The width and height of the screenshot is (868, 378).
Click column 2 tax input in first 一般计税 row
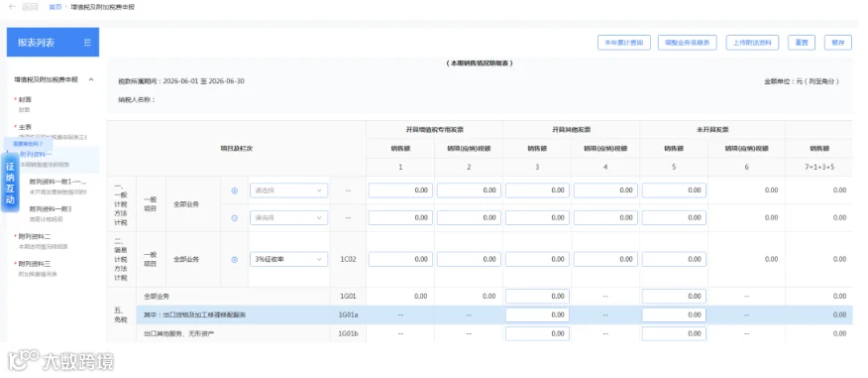469,190
